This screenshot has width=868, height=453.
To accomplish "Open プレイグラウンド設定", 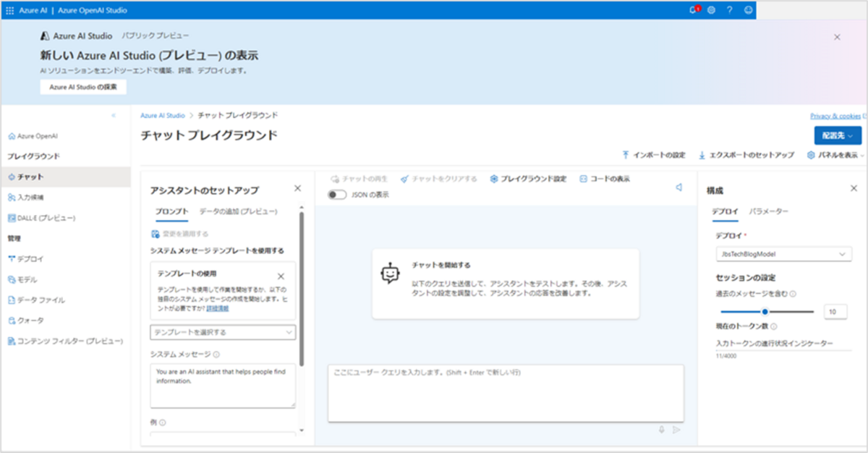I will (528, 179).
